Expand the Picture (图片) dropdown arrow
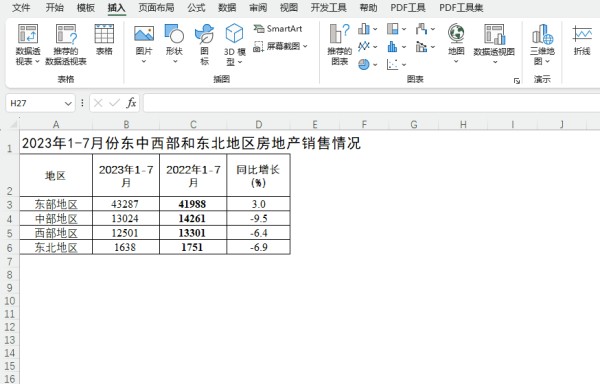This screenshot has width=600, height=384. coord(144,61)
